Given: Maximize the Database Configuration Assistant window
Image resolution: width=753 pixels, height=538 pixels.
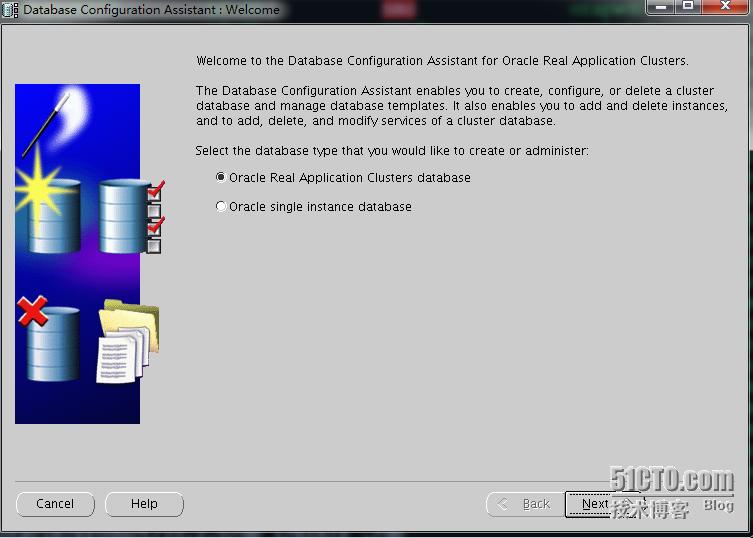Looking at the screenshot, I should [688, 7].
